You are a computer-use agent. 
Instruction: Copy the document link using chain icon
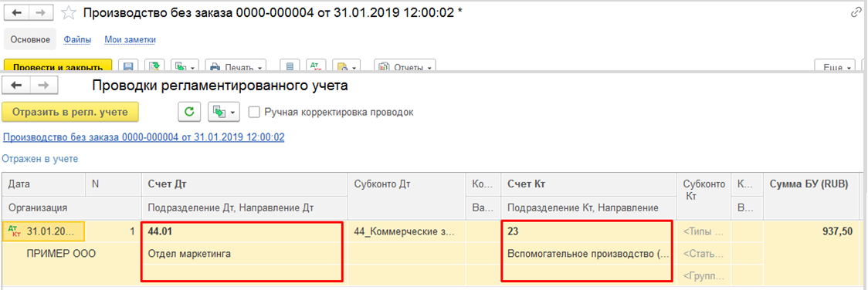tap(856, 13)
